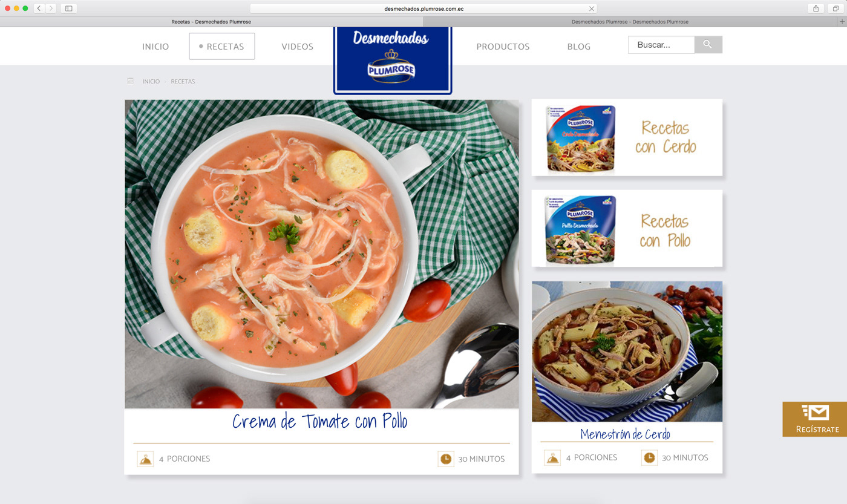Open Menestrón de Cerdo recipe link
Image resolution: width=847 pixels, height=504 pixels.
(625, 434)
